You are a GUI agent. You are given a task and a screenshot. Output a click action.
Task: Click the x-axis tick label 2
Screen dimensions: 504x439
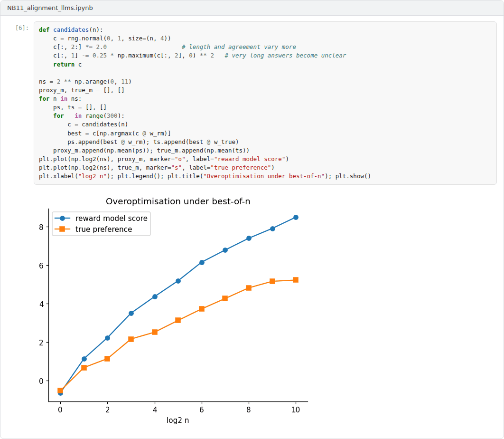[107, 410]
